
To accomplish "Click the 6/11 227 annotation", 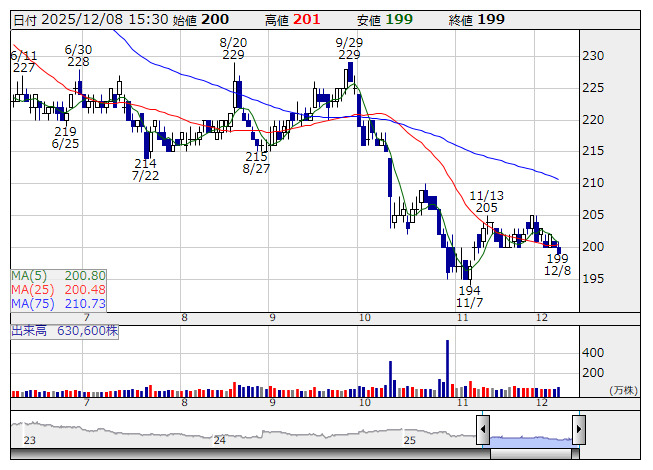I will 24,62.
